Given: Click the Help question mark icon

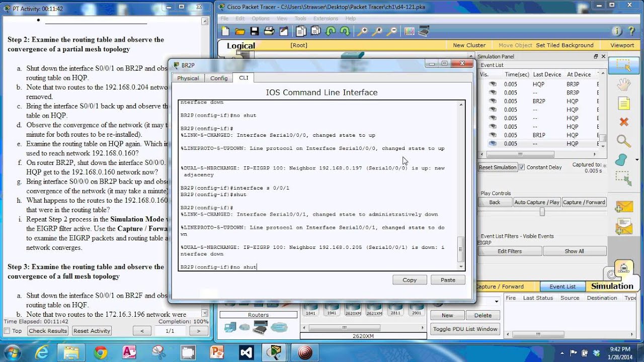Looking at the screenshot, I should [x=632, y=31].
